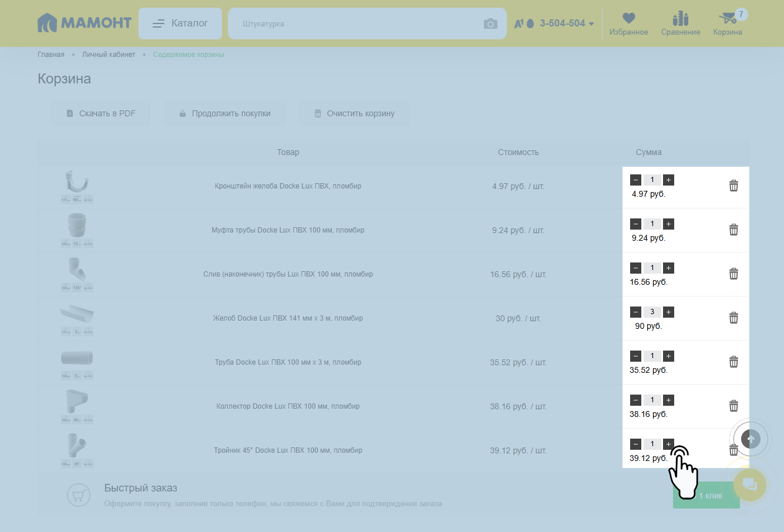
Task: Remove Муфта трубы with the trash icon
Action: tap(733, 230)
